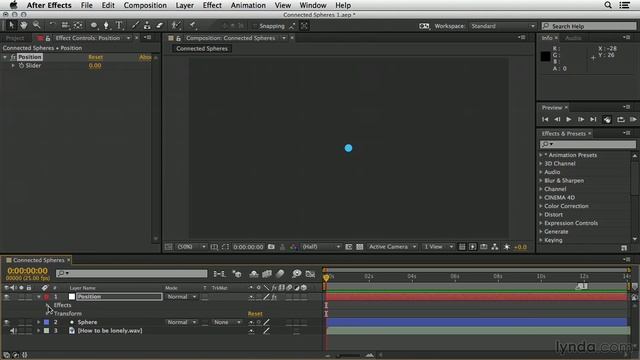This screenshot has height=360, width=640.
Task: Jump to first frame in Preview
Action: tap(545, 119)
